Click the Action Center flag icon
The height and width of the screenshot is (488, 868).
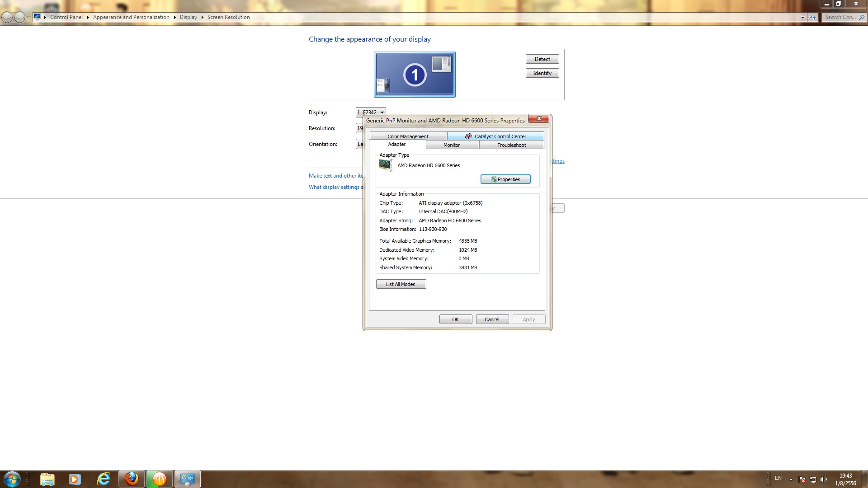click(802, 479)
